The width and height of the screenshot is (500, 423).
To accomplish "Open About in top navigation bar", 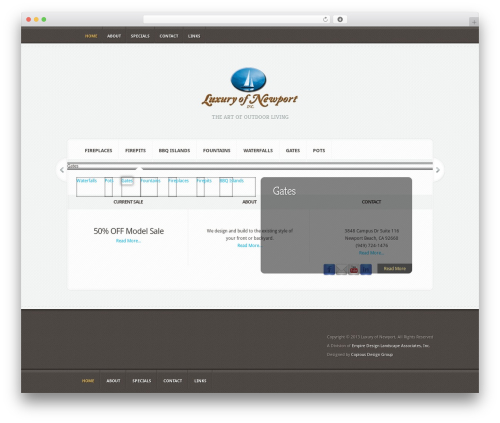I will (114, 36).
